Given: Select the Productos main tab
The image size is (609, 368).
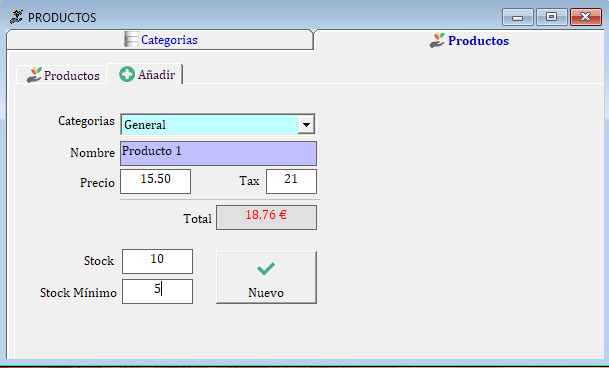Looking at the screenshot, I should [x=460, y=40].
